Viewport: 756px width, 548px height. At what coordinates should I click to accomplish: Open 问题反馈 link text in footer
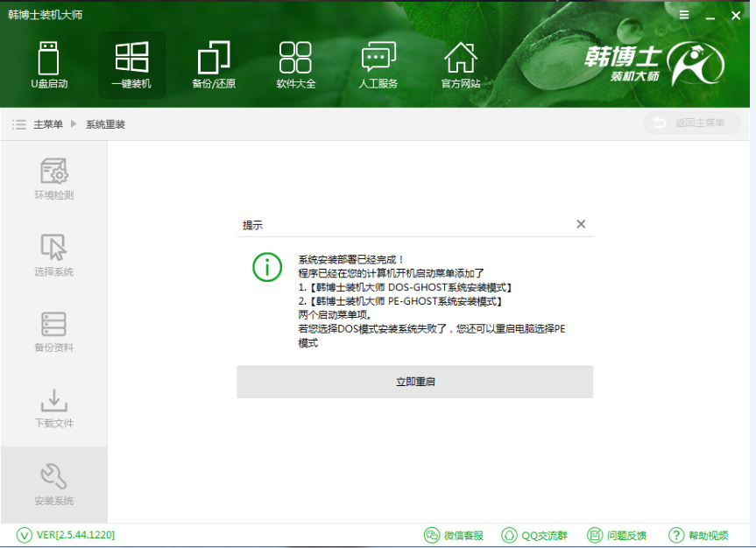click(626, 536)
